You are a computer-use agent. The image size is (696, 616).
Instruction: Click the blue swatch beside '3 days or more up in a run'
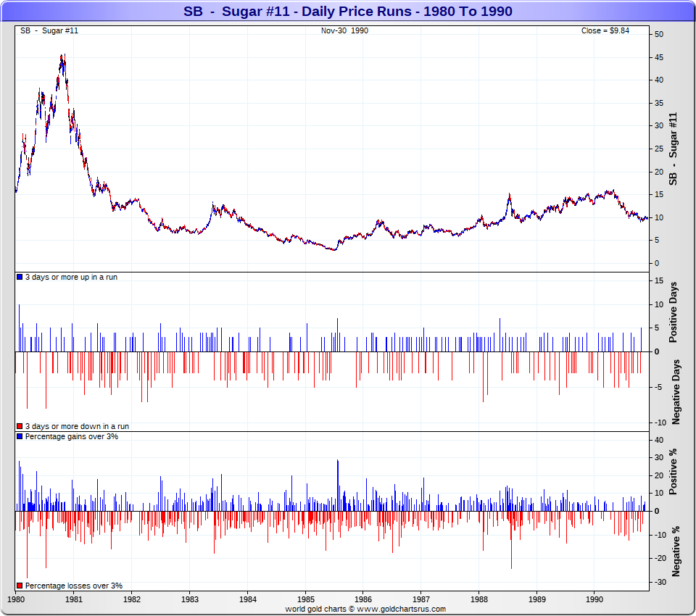20,278
